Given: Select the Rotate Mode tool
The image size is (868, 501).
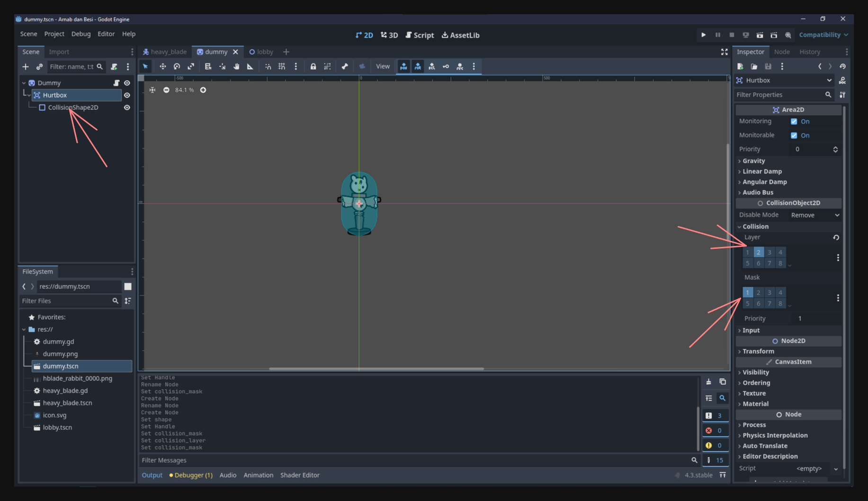Looking at the screenshot, I should 177,66.
